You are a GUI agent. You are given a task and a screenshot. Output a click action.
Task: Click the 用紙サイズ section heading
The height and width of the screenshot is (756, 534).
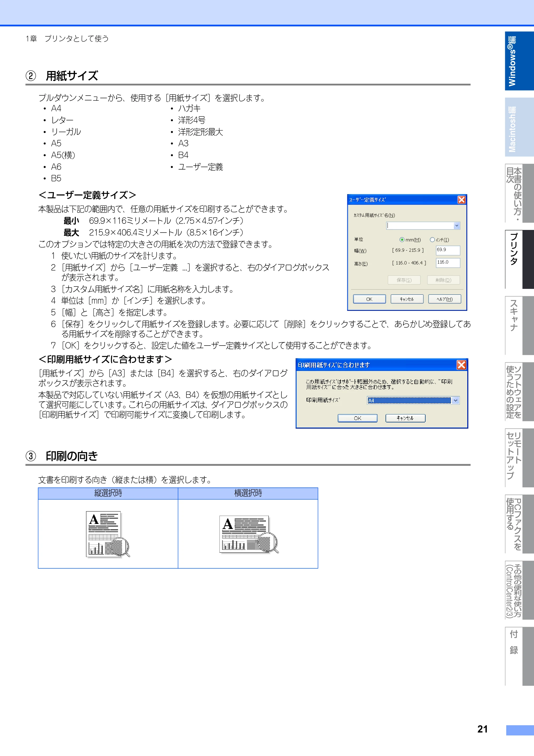[72, 76]
